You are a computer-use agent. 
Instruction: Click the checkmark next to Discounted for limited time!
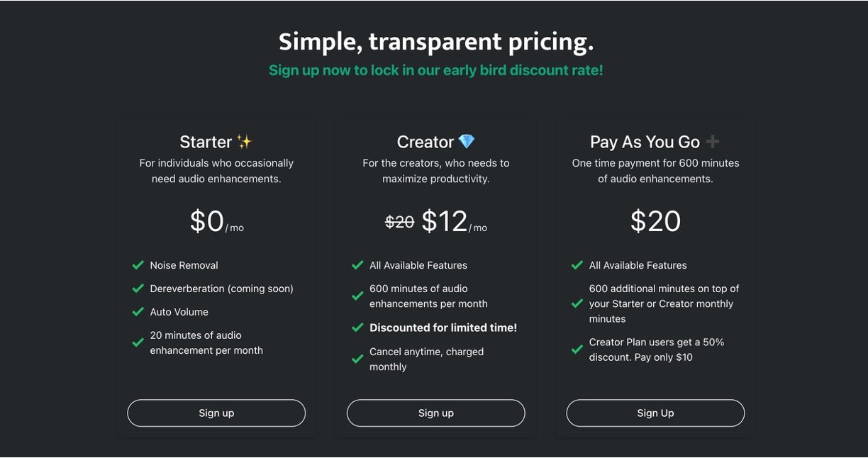point(357,328)
